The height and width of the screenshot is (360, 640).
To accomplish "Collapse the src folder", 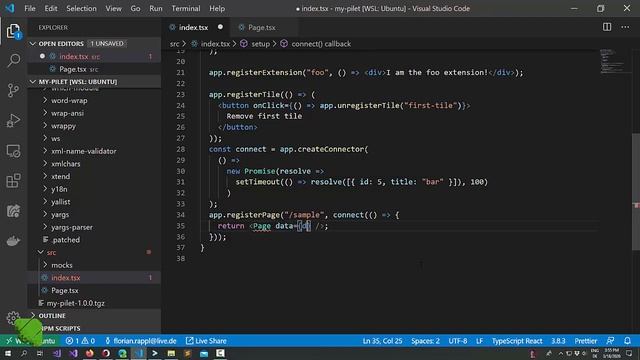I will pyautogui.click(x=51, y=252).
